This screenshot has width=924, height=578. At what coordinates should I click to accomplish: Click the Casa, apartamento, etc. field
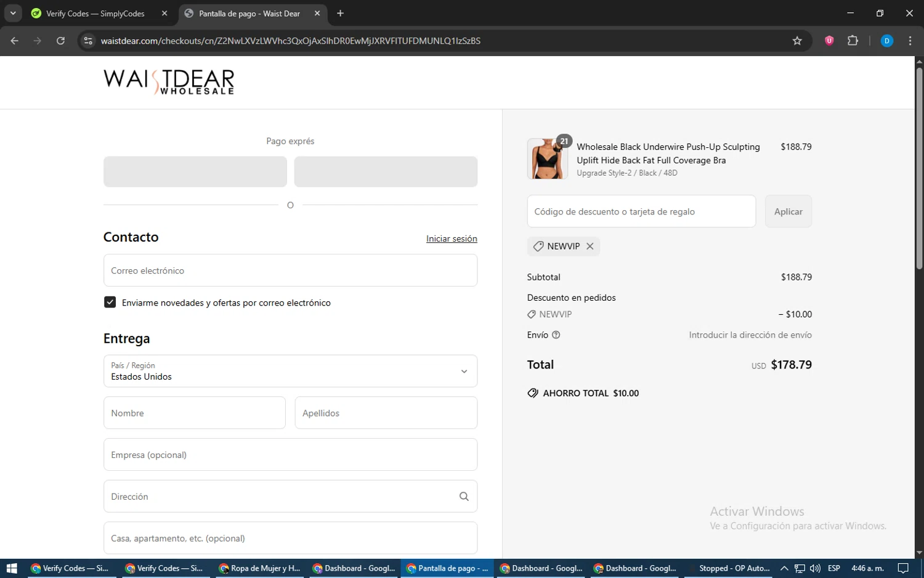point(290,538)
